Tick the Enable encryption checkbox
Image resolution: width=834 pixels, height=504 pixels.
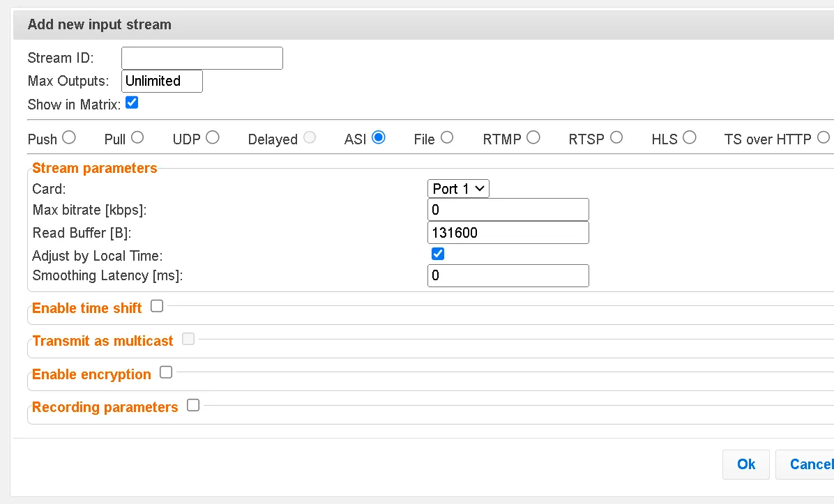166,372
